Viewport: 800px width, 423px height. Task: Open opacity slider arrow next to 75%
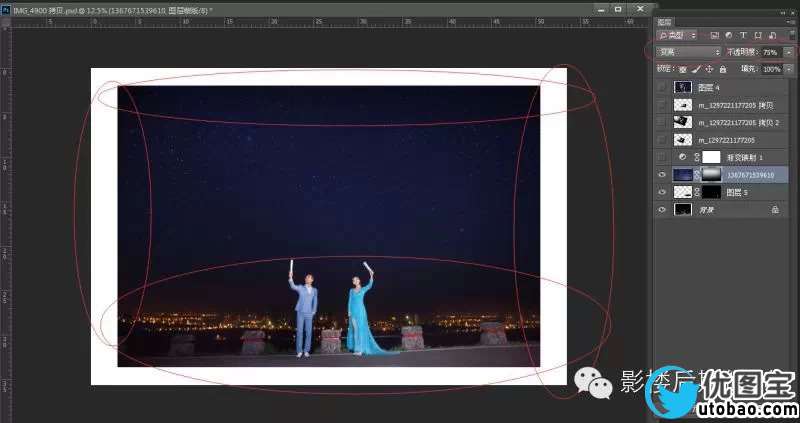pos(789,52)
